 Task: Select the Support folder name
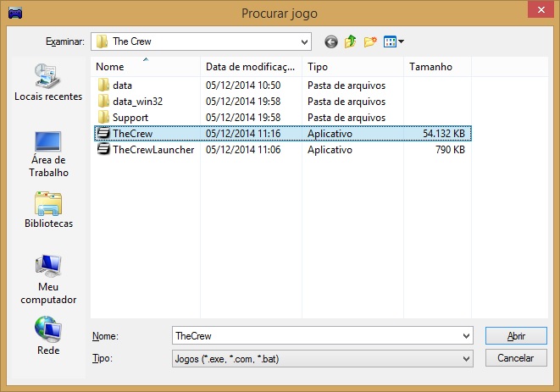[130, 118]
